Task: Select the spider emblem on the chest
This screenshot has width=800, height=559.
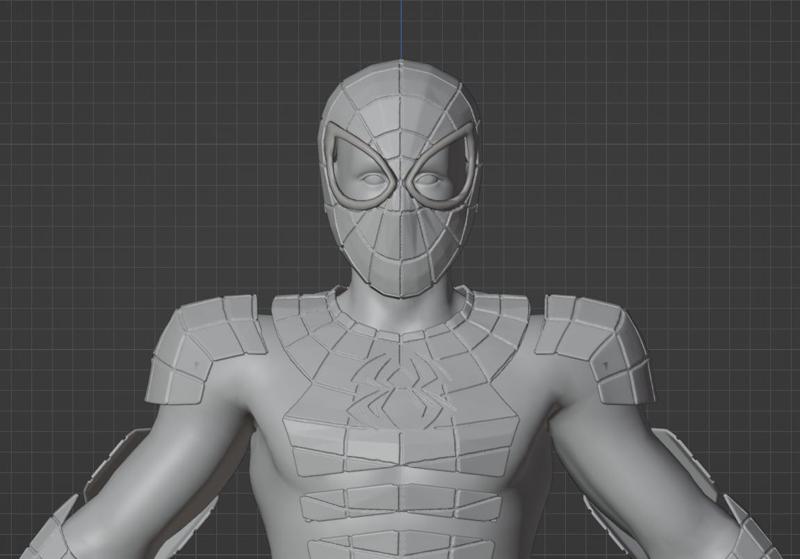Action: coord(402,391)
